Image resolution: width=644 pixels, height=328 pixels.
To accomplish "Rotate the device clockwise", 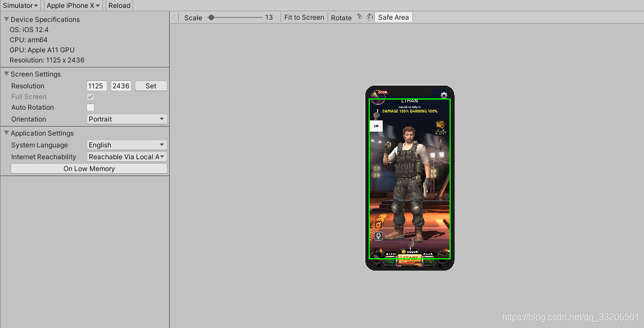I will pyautogui.click(x=360, y=17).
